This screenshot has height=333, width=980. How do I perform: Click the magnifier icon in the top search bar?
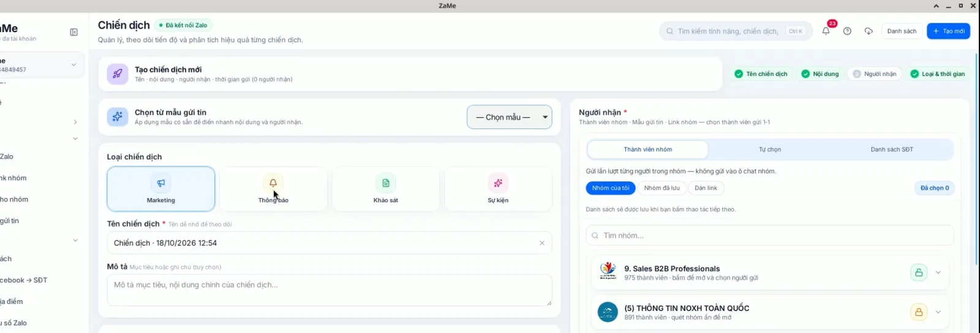coord(669,31)
